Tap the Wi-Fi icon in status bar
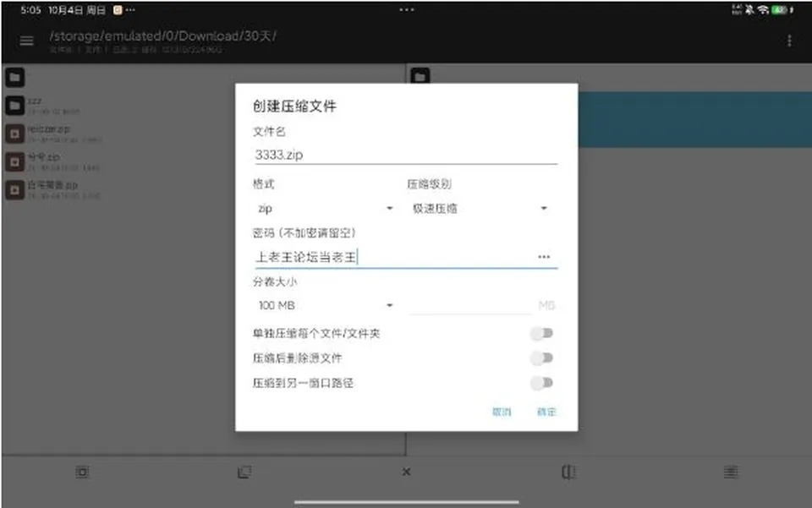 coord(763,10)
